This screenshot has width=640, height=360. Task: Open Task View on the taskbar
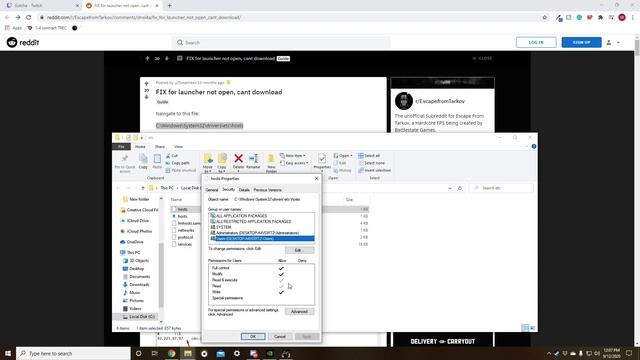155,353
